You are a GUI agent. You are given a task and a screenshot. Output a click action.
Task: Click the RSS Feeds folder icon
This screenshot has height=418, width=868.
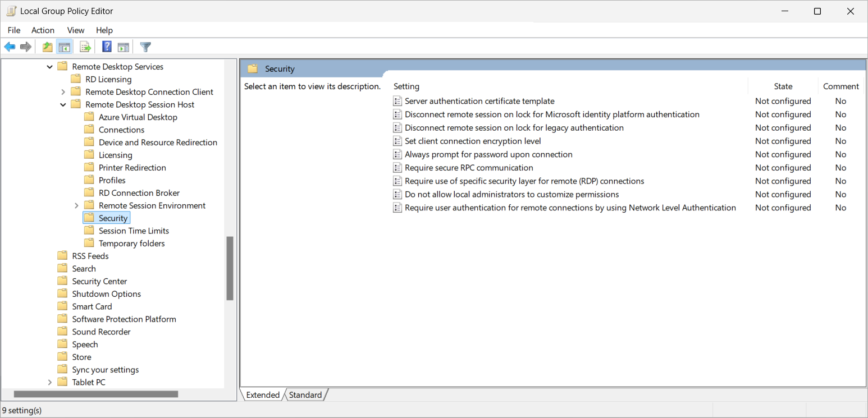tap(62, 256)
